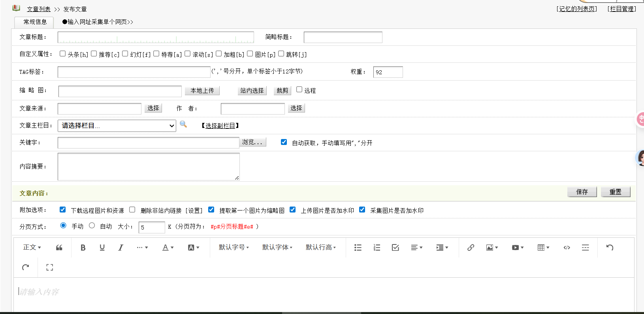Expand the 默认字号 font size dropdown
Viewport: 644px width, 314px height.
tap(234, 247)
